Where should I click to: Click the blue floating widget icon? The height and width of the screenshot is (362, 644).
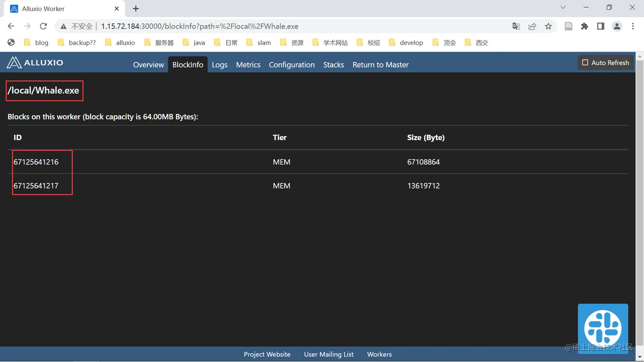(603, 328)
